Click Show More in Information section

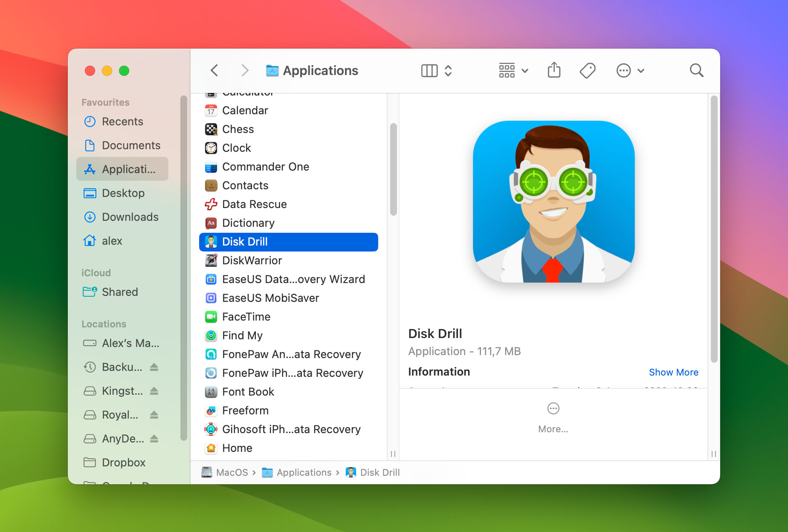point(673,372)
